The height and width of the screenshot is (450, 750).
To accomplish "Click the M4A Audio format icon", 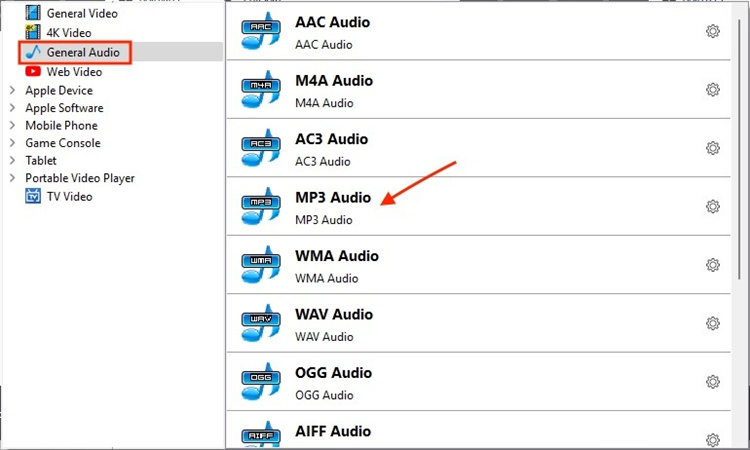I will [260, 90].
